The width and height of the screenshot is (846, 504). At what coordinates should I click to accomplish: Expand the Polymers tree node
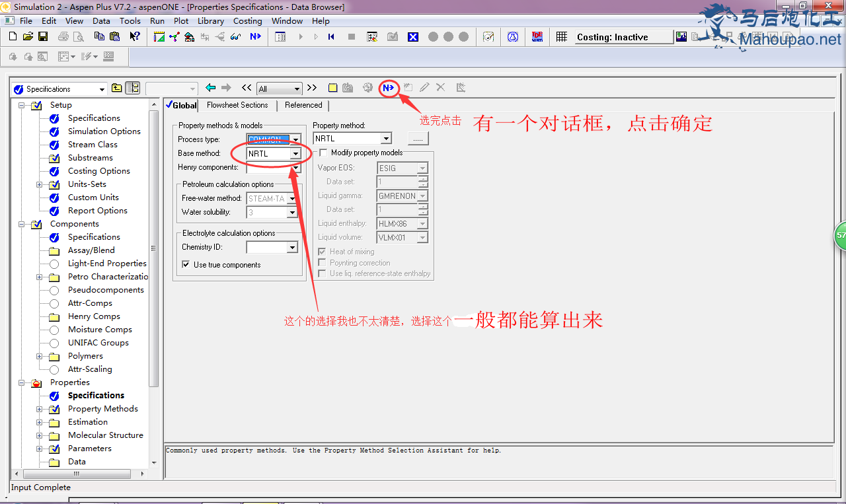point(40,356)
